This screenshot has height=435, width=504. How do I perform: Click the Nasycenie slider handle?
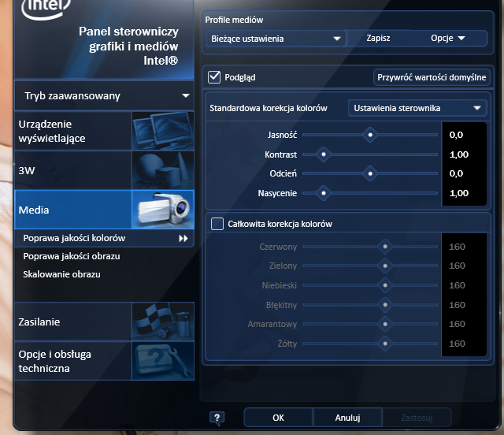pyautogui.click(x=324, y=193)
